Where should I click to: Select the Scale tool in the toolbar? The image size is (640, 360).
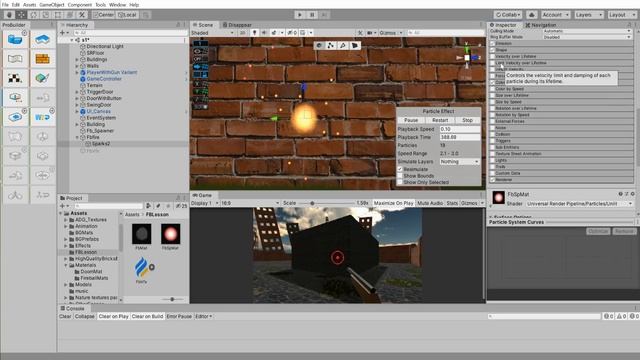(46, 15)
